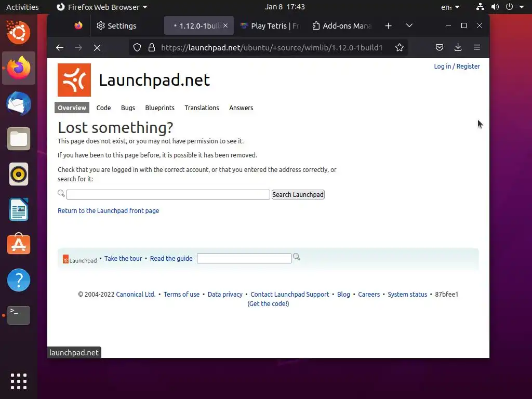Open Ubuntu Software store from the dock
Image resolution: width=532 pixels, height=399 pixels.
coord(19,244)
